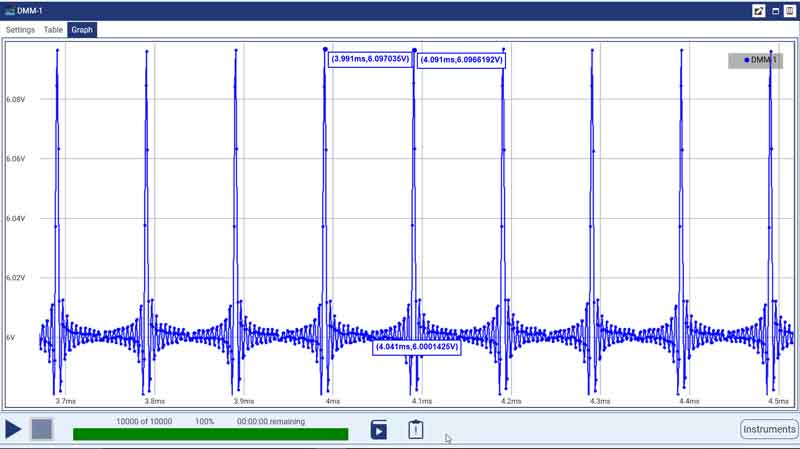Click the green progress bar
This screenshot has width=800, height=449.
(210, 434)
